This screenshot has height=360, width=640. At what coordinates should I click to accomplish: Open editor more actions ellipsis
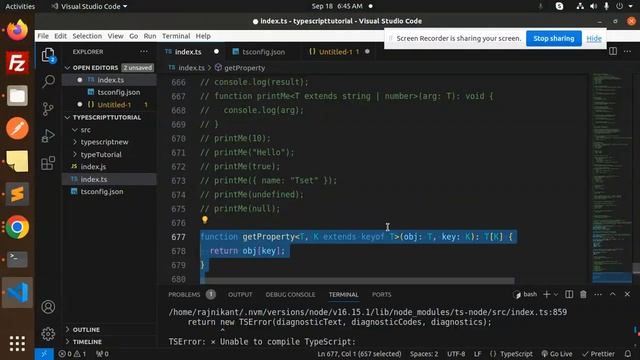coord(627,51)
